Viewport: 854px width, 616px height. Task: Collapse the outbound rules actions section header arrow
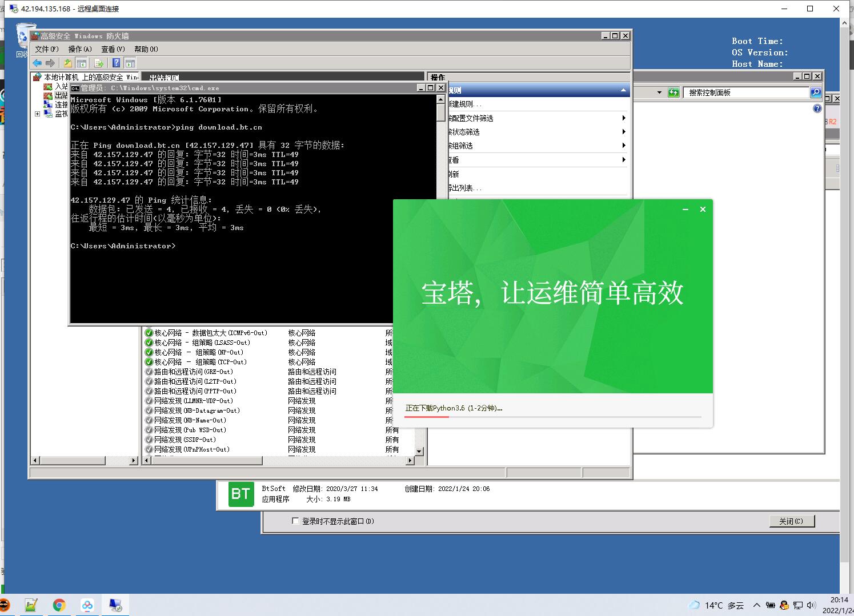(623, 90)
